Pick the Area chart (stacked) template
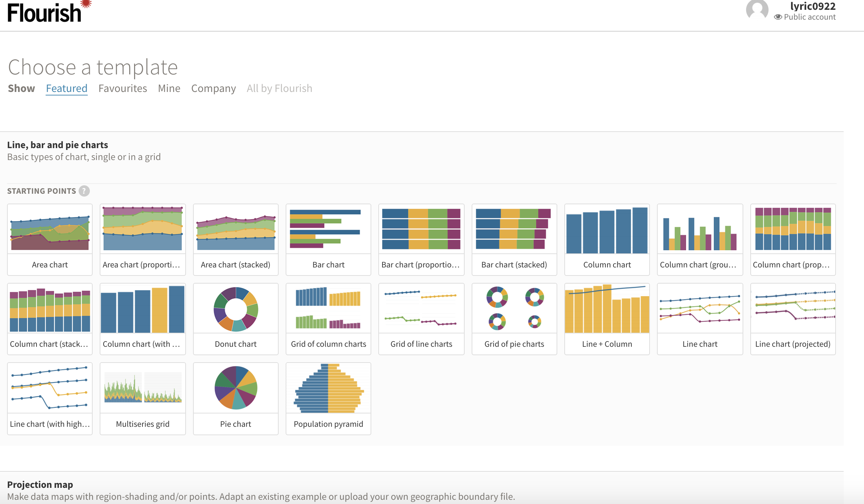This screenshot has width=864, height=504. click(236, 240)
